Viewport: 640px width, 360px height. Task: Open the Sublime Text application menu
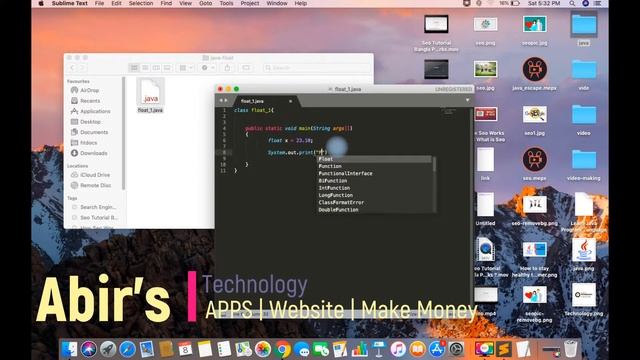coord(69,3)
